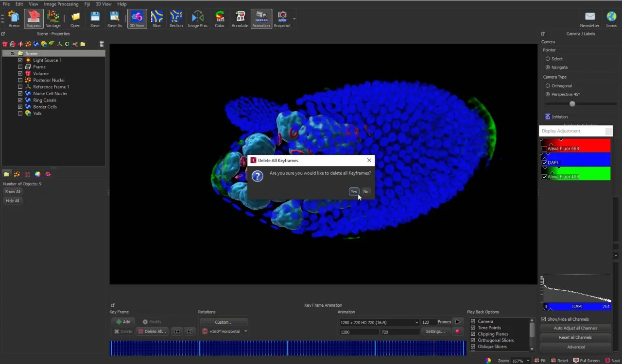Confirm deletion by clicking Yes
This screenshot has height=364, width=622.
354,192
